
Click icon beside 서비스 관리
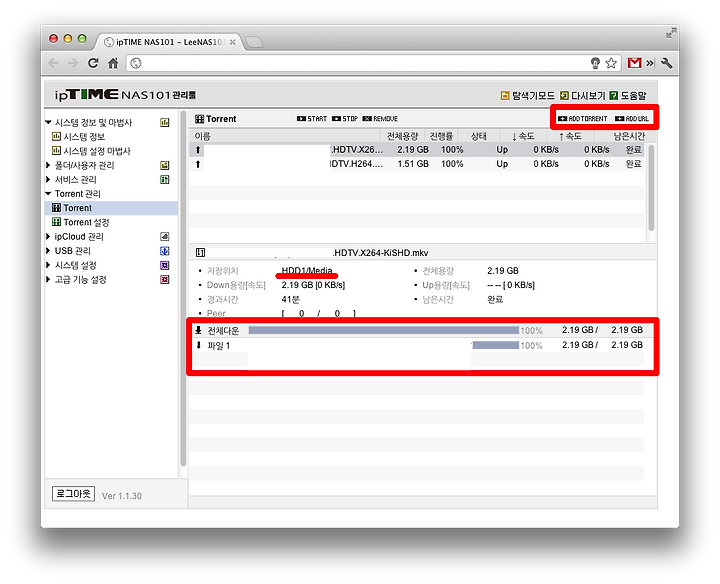(164, 180)
